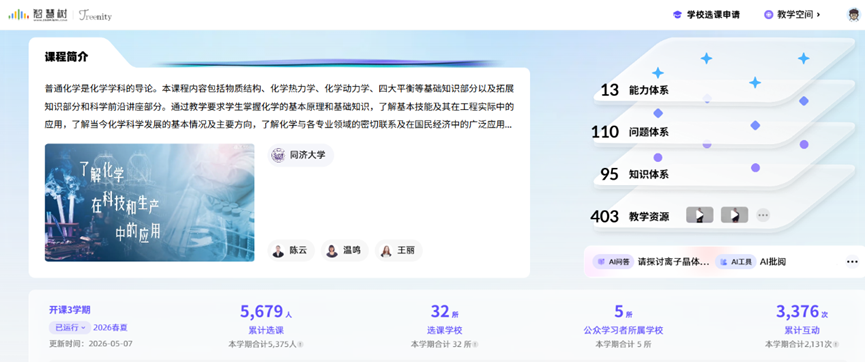
Task: Open teacher 陈云's name chip
Action: [291, 251]
